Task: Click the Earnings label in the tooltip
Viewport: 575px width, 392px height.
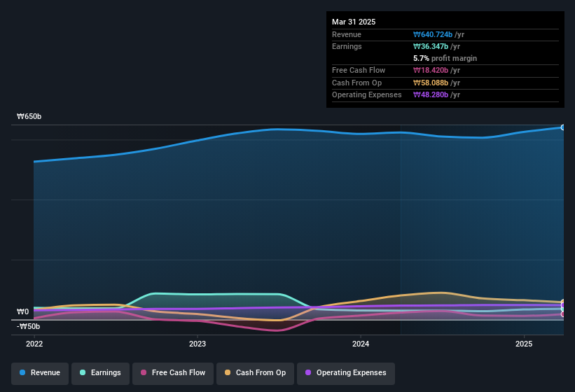Action: tap(347, 46)
